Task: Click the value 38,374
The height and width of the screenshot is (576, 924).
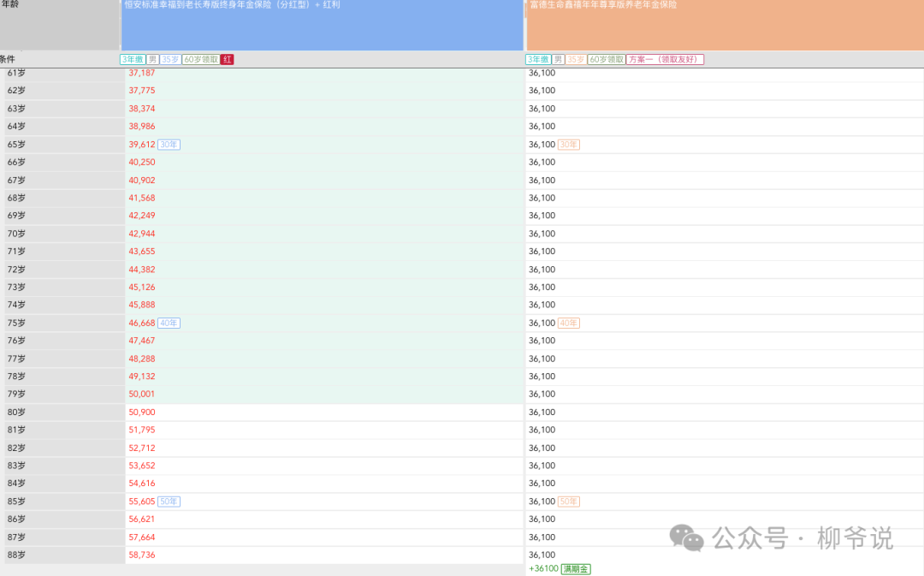Action: (142, 109)
